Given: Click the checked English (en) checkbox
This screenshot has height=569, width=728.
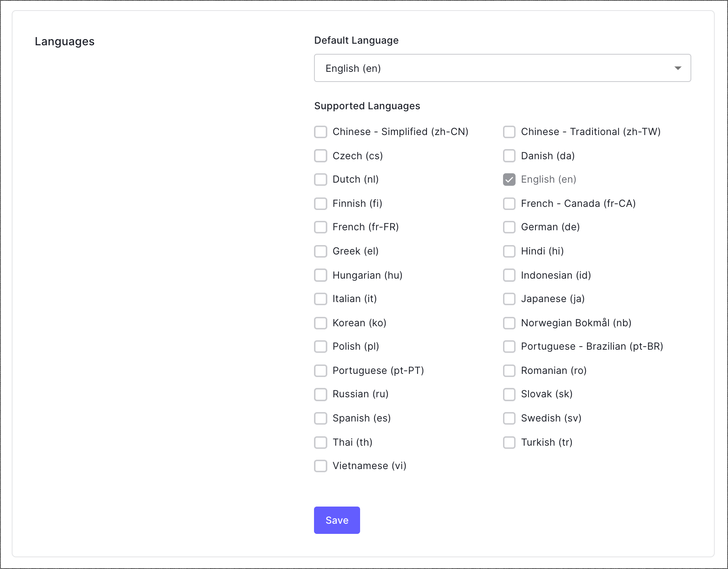Looking at the screenshot, I should click(509, 180).
